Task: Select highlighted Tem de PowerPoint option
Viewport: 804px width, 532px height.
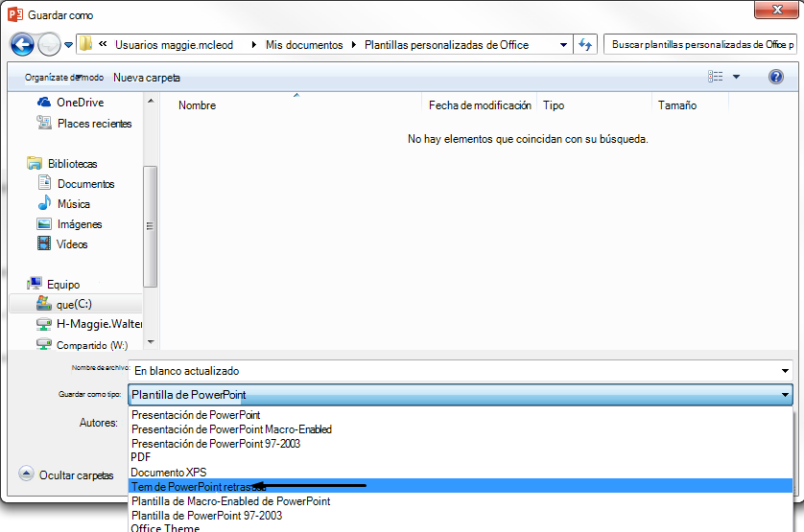Action: tap(461, 486)
